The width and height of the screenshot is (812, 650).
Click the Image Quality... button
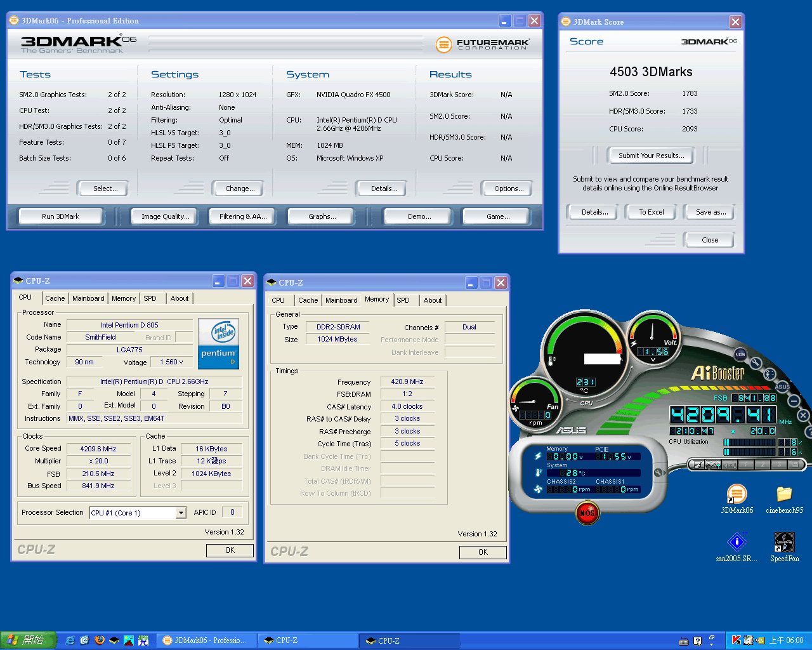(x=166, y=216)
